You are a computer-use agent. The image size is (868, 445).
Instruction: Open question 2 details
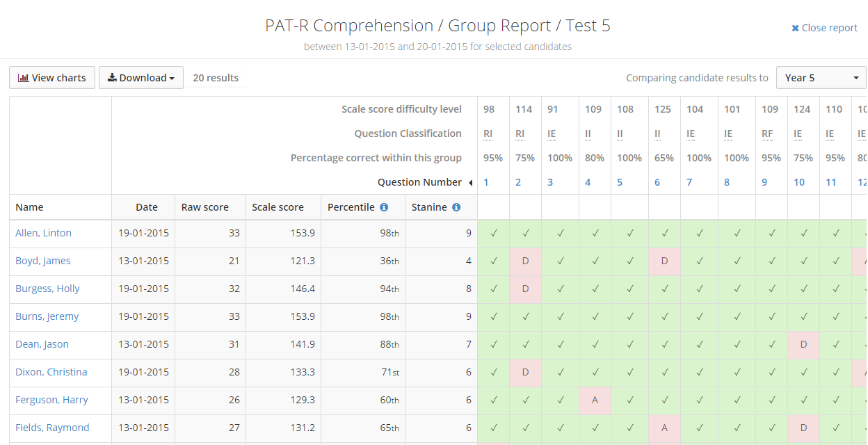pyautogui.click(x=518, y=182)
